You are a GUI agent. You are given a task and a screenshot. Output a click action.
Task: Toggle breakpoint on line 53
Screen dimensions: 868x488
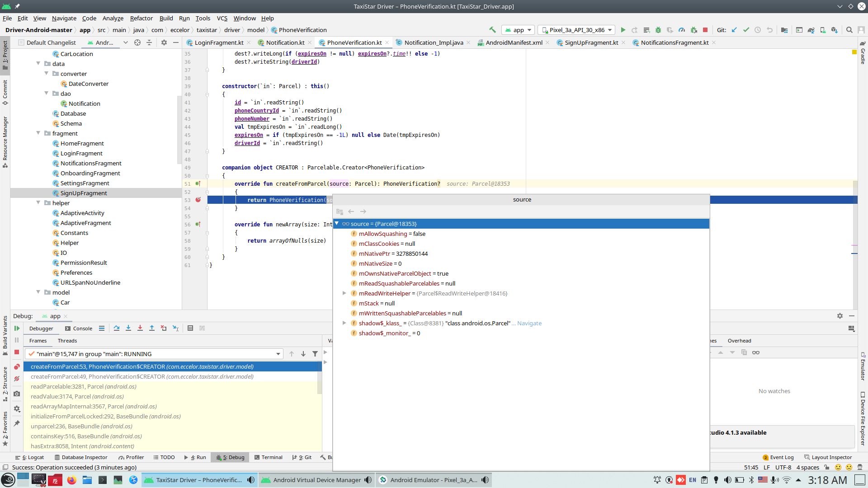198,200
